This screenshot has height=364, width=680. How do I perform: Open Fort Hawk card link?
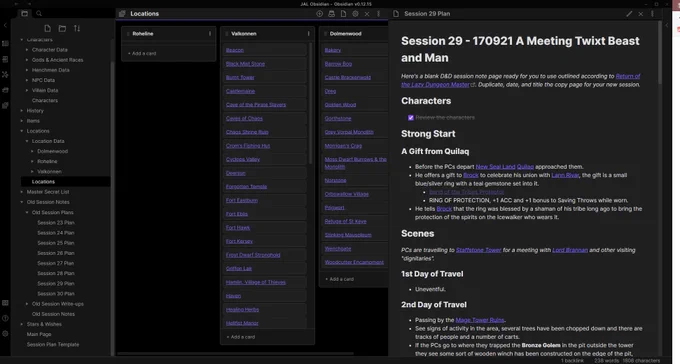point(238,228)
